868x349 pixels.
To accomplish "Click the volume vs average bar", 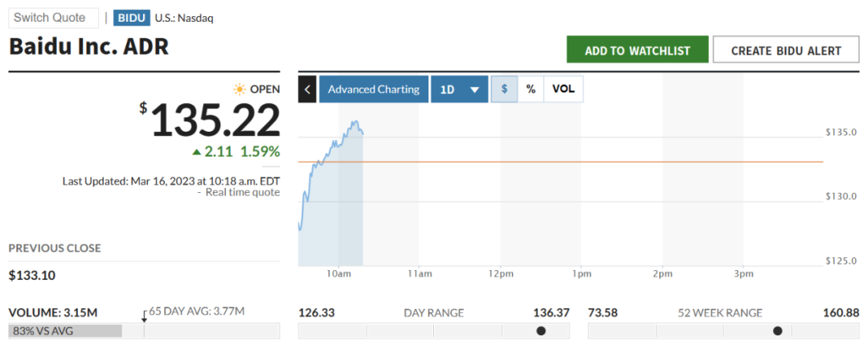I will pos(65,331).
